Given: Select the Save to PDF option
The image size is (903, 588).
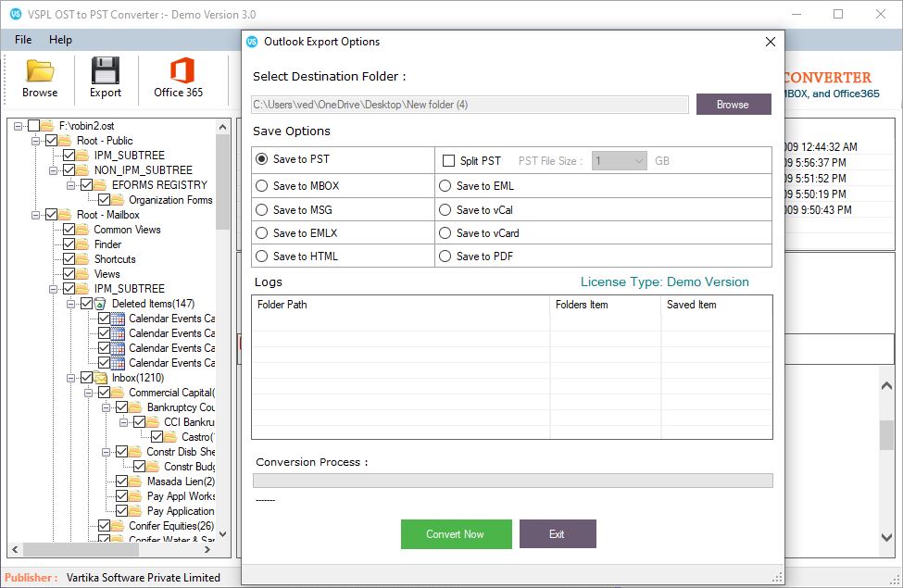Looking at the screenshot, I should point(445,256).
